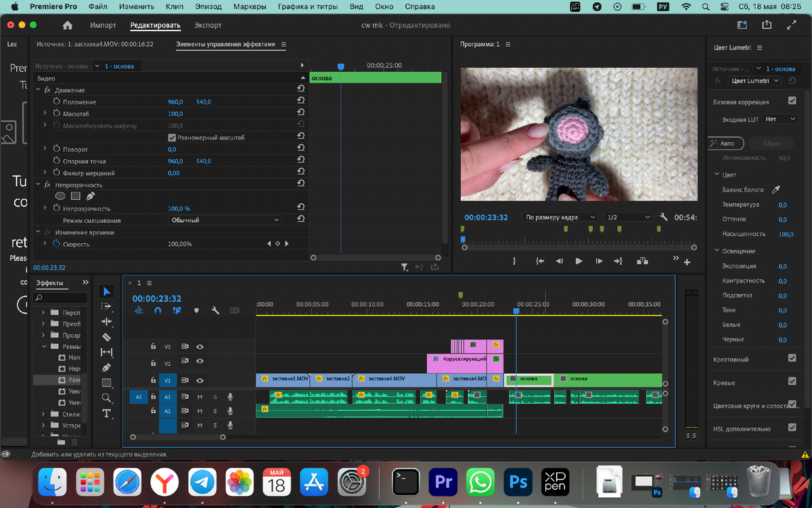Screen dimensions: 812x508
Task: Toggle Curves section checkbox
Action: [792, 382]
